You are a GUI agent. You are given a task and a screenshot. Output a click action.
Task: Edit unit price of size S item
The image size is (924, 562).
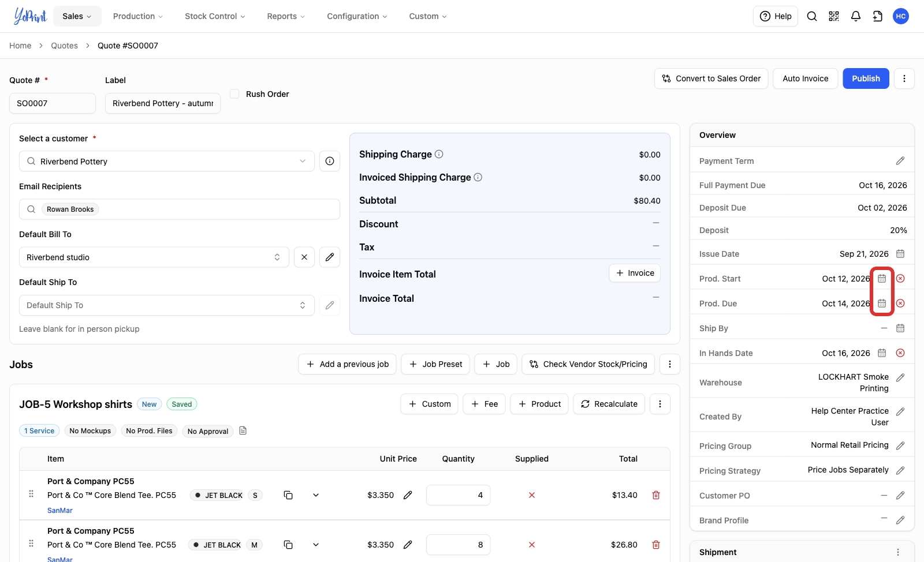click(408, 495)
